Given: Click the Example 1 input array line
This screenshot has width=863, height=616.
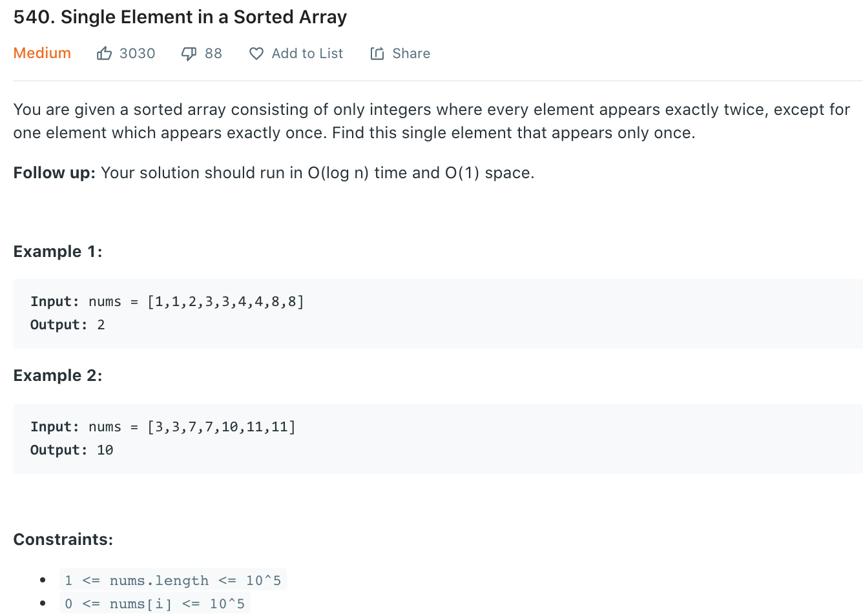Looking at the screenshot, I should click(x=167, y=302).
